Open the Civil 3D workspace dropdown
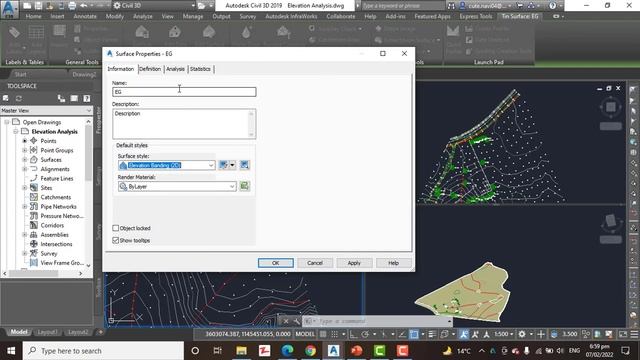This screenshot has height=360, width=640. click(155, 5)
